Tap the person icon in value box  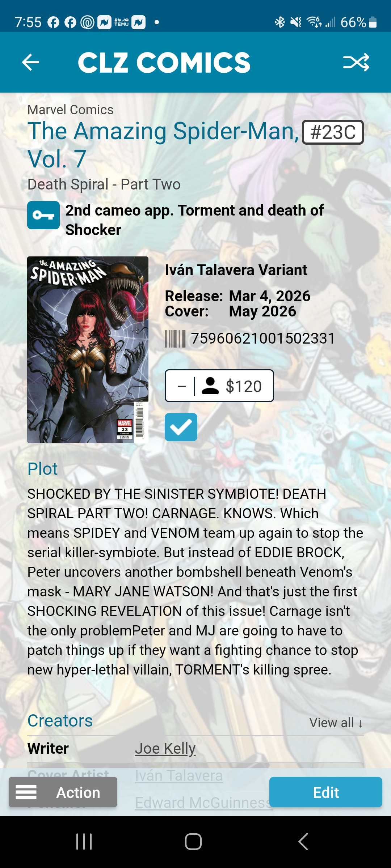coord(210,386)
